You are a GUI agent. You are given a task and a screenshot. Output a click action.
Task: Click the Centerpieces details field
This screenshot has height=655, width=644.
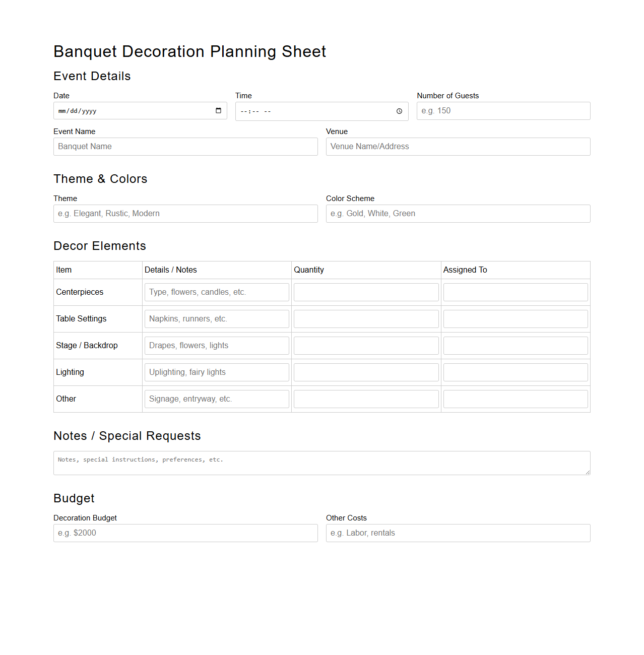click(216, 292)
